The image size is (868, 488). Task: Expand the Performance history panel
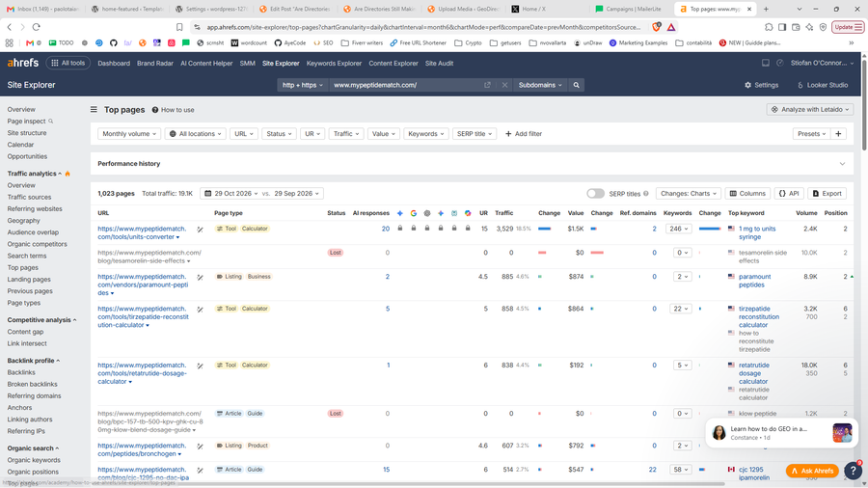pyautogui.click(x=842, y=164)
